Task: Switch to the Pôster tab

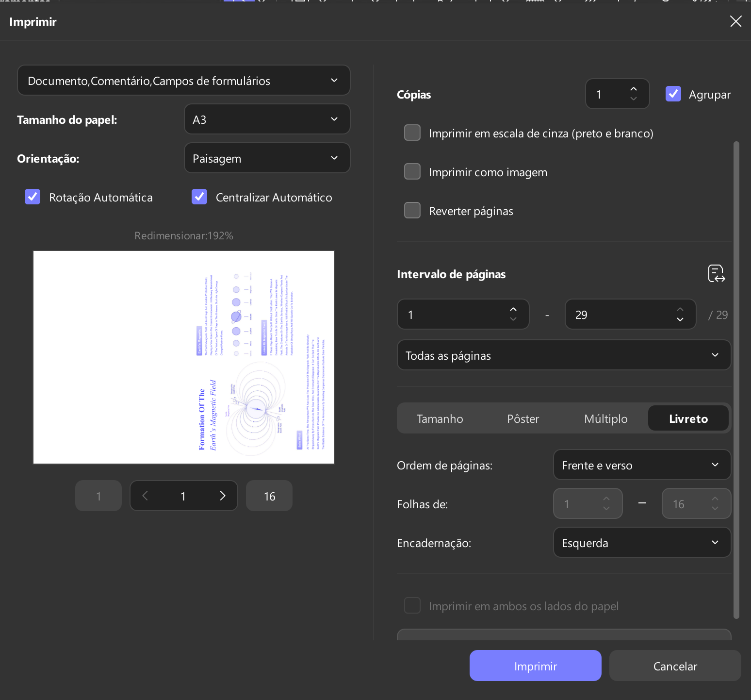Action: pos(523,418)
